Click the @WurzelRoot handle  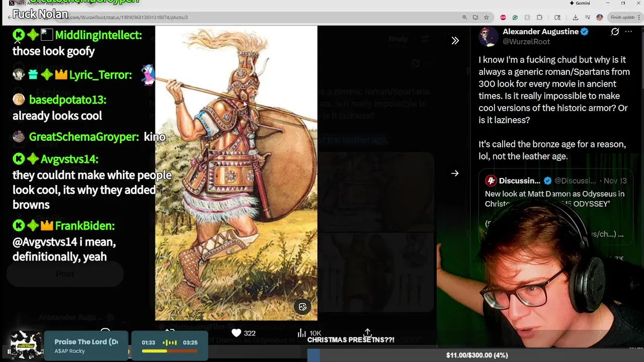coord(526,42)
